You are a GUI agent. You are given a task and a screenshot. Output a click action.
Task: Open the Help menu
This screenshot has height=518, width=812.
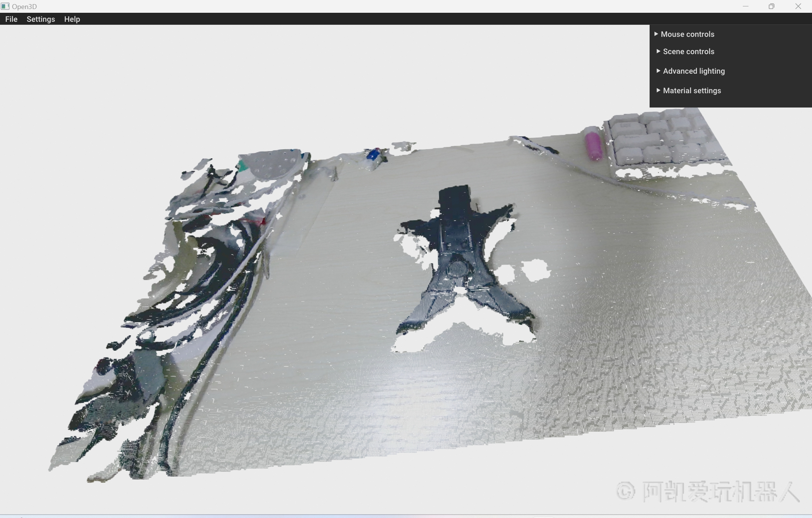pyautogui.click(x=72, y=19)
